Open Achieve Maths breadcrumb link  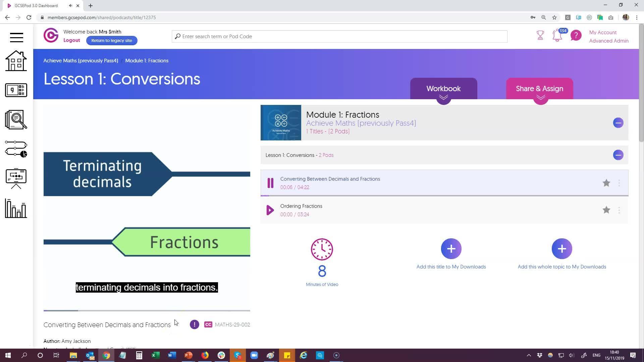(x=80, y=61)
